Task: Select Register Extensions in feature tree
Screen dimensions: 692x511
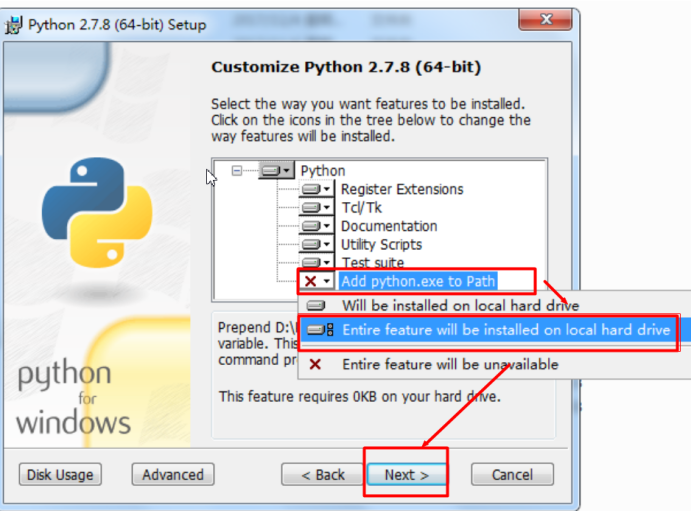Action: pos(402,189)
